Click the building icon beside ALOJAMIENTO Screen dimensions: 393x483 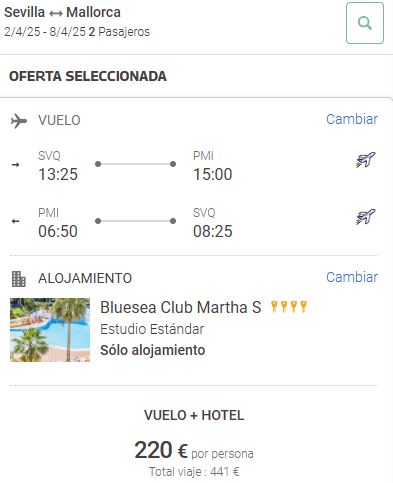tap(19, 279)
